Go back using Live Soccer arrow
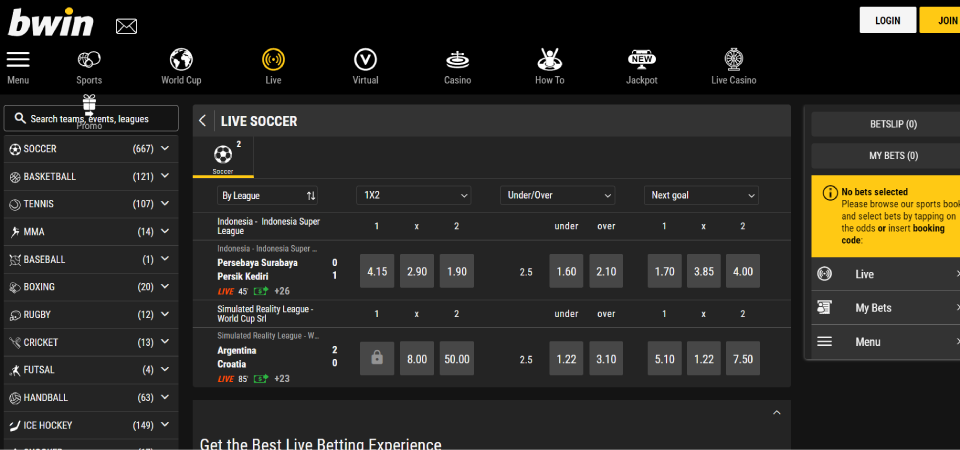The width and height of the screenshot is (960, 450). coord(203,121)
